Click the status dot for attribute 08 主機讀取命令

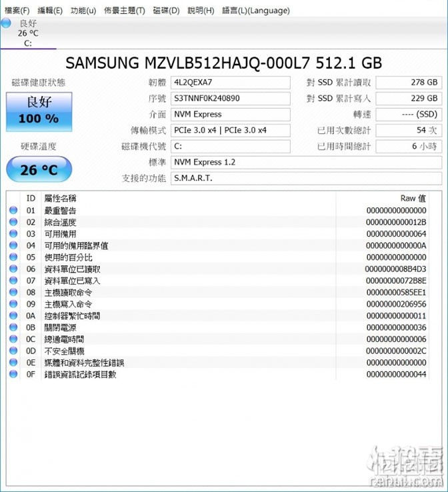click(x=13, y=292)
